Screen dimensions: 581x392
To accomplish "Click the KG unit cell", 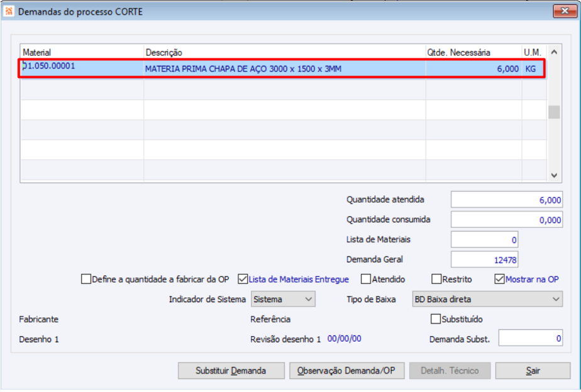I will [533, 69].
